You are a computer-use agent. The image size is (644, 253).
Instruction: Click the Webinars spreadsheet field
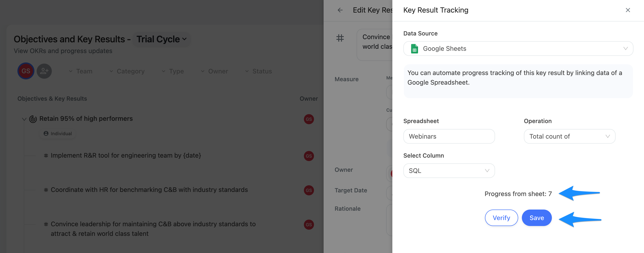[x=449, y=137]
